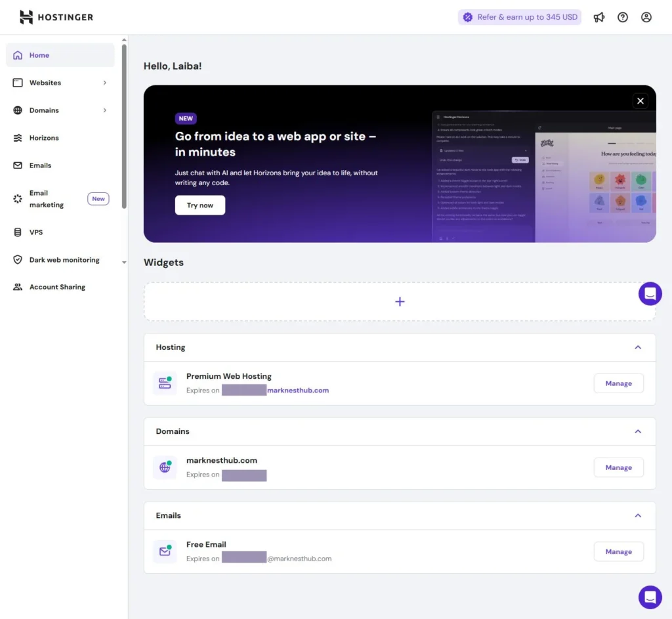Click the Free Email envelope icon
Image resolution: width=672 pixels, height=619 pixels.
(165, 551)
